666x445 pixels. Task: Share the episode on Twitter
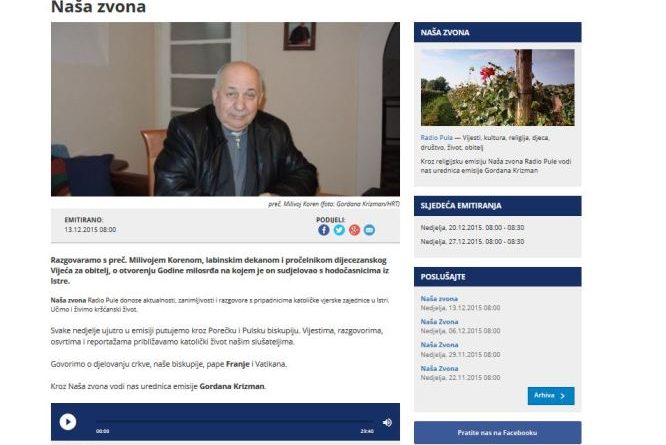(x=339, y=230)
